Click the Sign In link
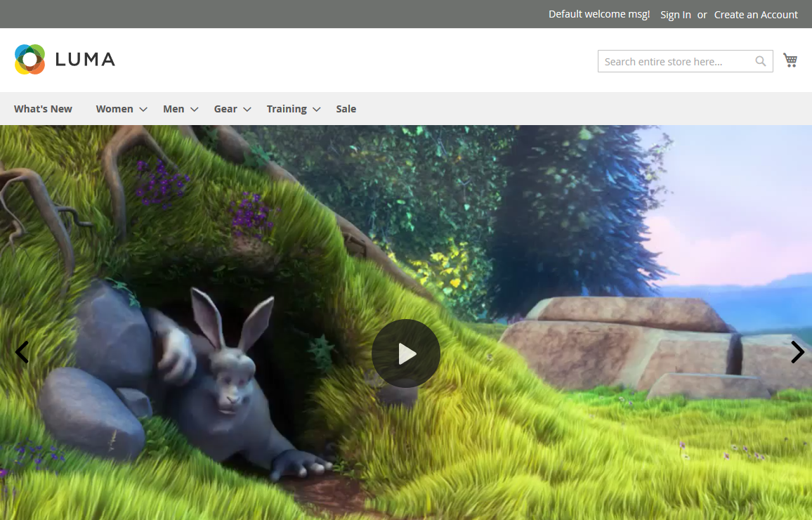The image size is (812, 520). click(675, 14)
